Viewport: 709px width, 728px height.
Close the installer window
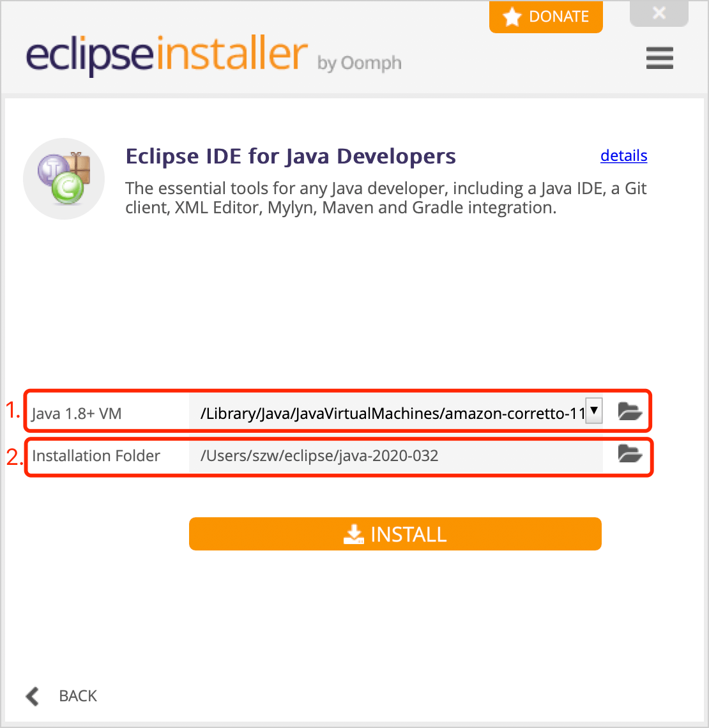point(659,13)
